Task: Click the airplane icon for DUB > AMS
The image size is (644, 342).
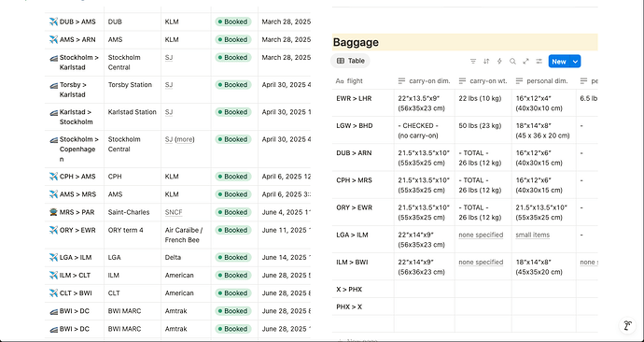Action: click(x=53, y=21)
